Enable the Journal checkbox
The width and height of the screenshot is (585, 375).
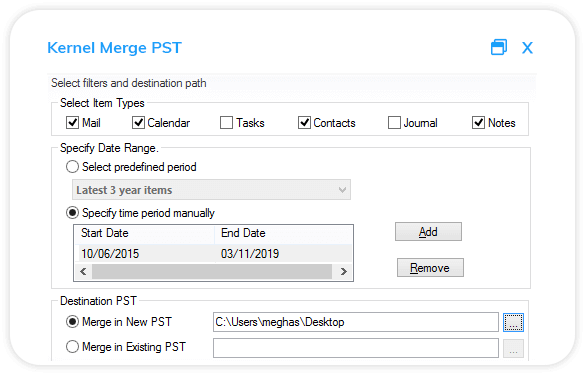394,122
